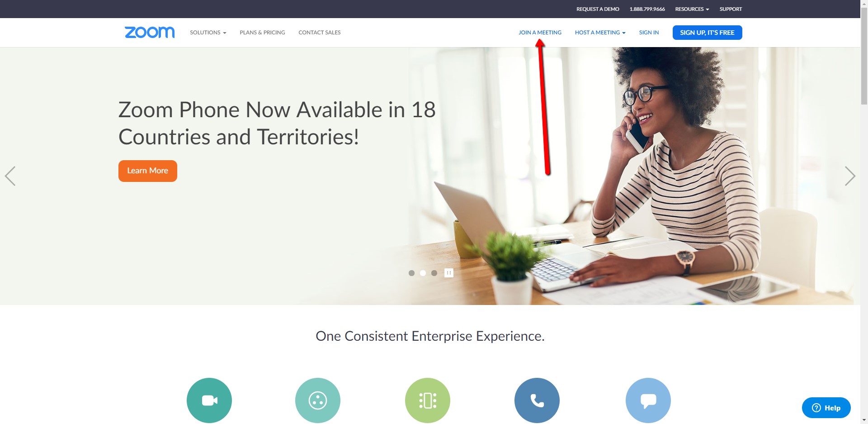Viewport: 868px width, 424px height.
Task: Click the Learn More button
Action: (x=148, y=171)
